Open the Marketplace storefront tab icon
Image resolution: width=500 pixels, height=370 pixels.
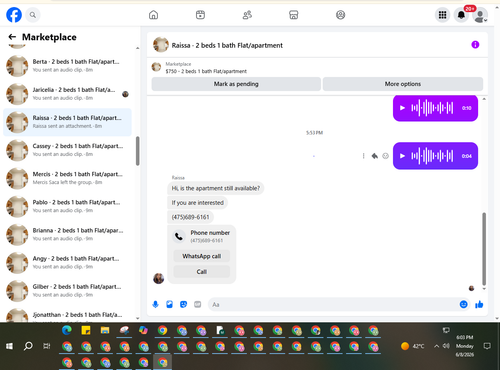click(x=294, y=15)
